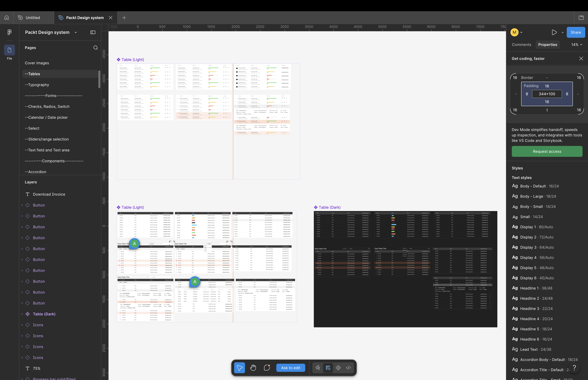The image size is (588, 380).
Task: Click the Ask to edit button
Action: click(x=291, y=368)
